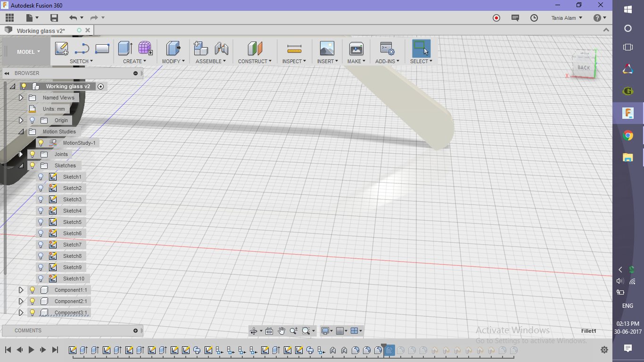Click the Save icon
Viewport: 644px width, 362px height.
(x=54, y=18)
